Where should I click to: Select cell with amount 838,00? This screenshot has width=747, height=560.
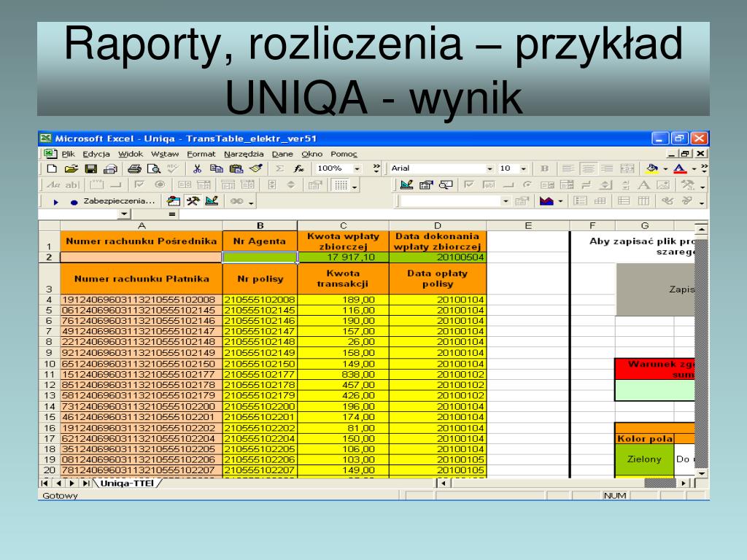pos(343,375)
